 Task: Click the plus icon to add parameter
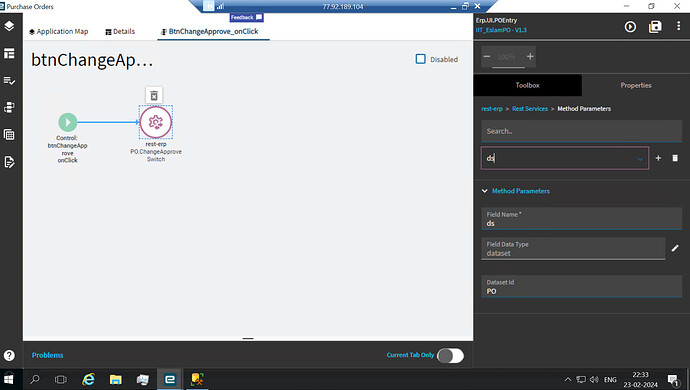[x=658, y=158]
